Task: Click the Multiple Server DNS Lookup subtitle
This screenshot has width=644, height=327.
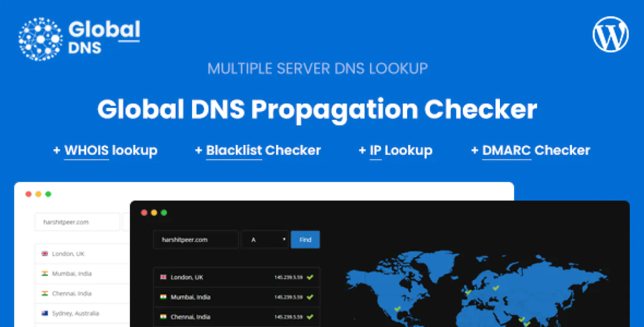Action: pyautogui.click(x=318, y=69)
